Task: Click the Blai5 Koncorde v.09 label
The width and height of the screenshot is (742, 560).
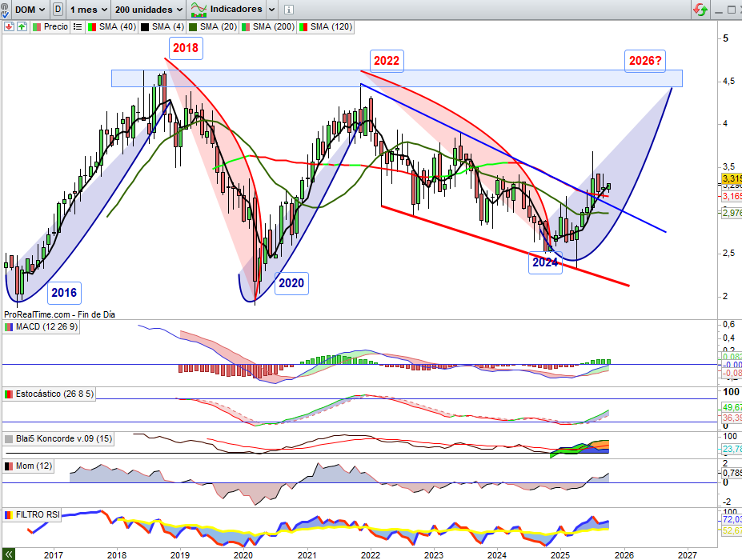Action: tap(58, 439)
